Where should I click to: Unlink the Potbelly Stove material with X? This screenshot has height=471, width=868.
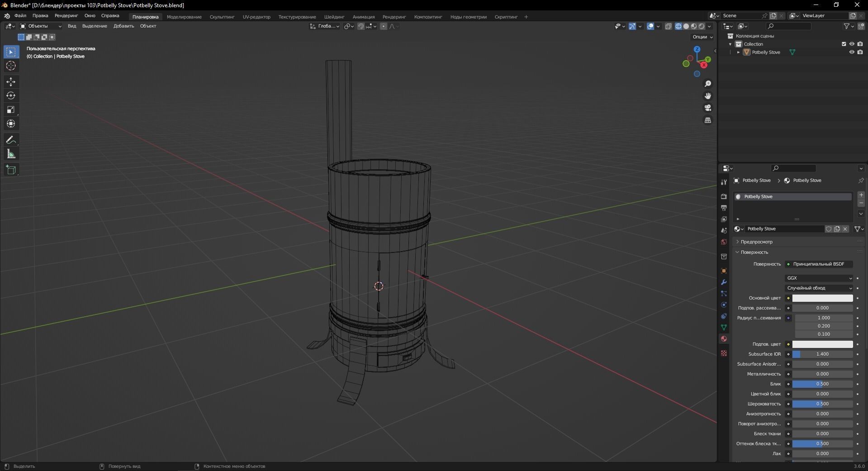point(845,229)
